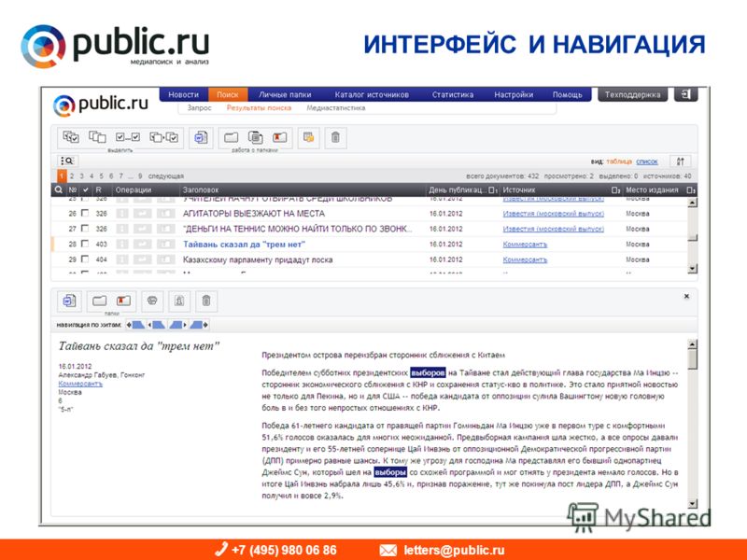Open the Коммерсантъ source link in row 29

pos(525,259)
